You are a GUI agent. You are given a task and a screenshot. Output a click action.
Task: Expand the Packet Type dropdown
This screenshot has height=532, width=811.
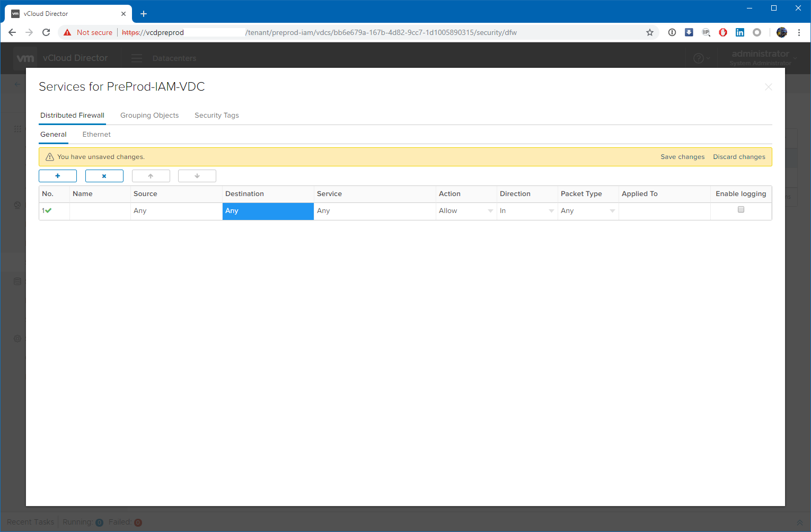tap(587, 211)
